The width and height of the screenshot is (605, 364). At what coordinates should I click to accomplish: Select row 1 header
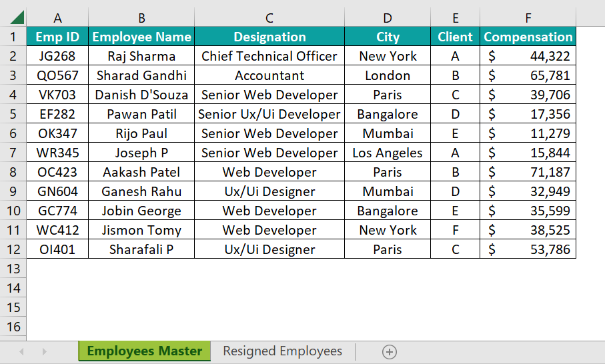tap(13, 37)
